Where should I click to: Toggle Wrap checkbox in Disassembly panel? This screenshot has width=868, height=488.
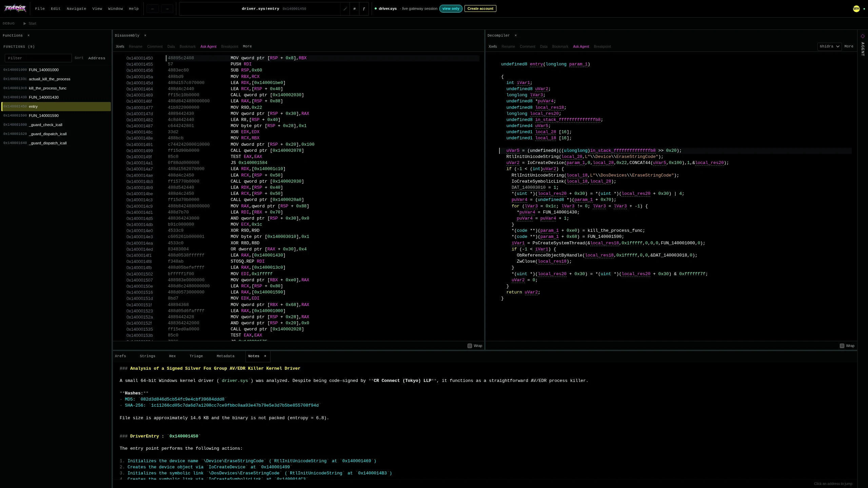point(470,346)
